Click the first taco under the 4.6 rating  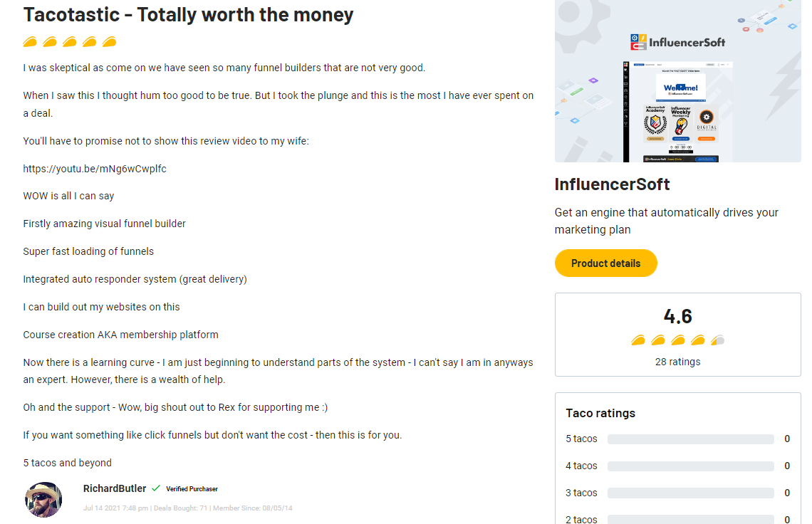coord(638,340)
